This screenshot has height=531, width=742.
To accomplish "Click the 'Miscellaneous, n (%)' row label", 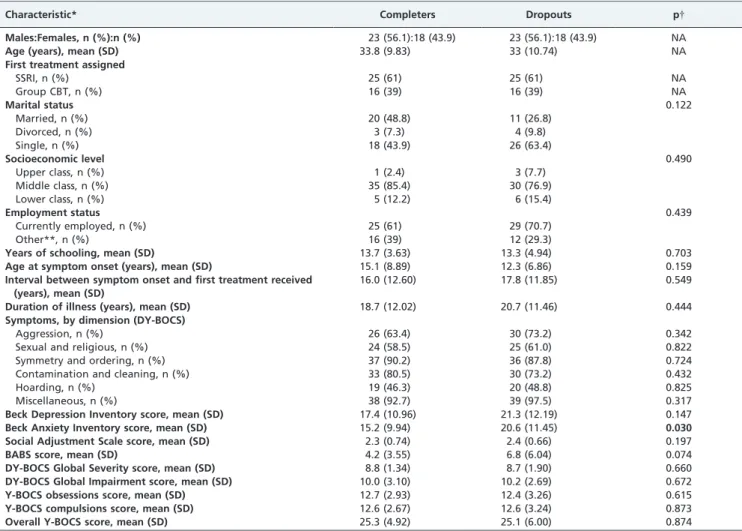I will click(66, 401).
